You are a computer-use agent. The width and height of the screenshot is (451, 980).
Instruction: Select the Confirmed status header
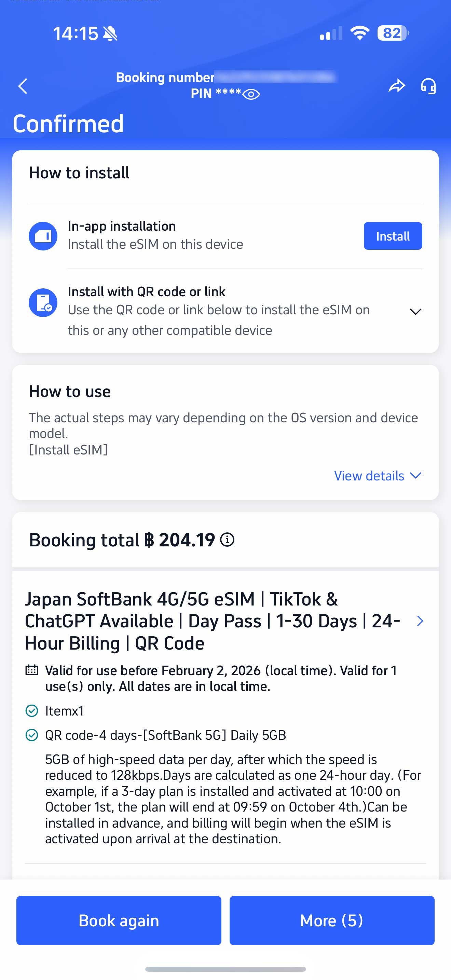point(68,122)
